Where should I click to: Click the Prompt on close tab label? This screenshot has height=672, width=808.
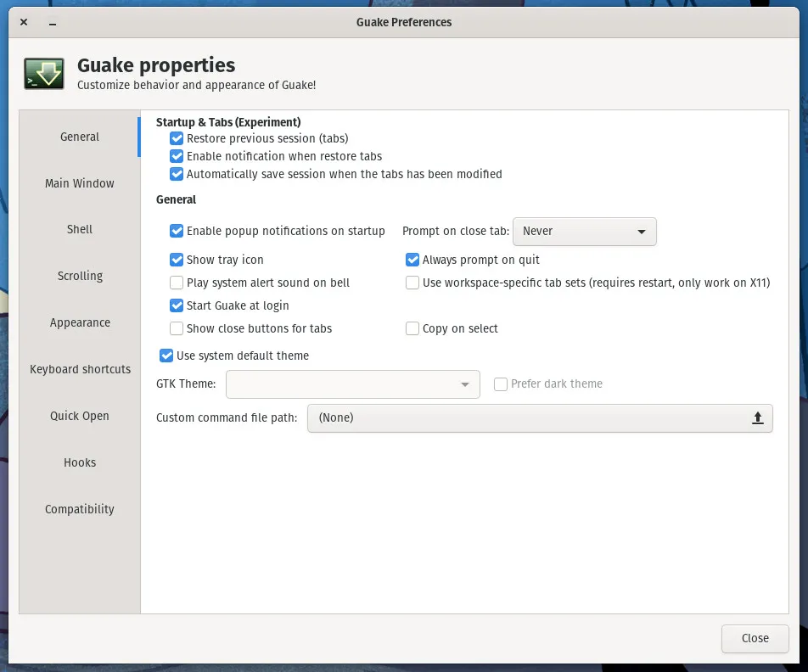click(456, 231)
